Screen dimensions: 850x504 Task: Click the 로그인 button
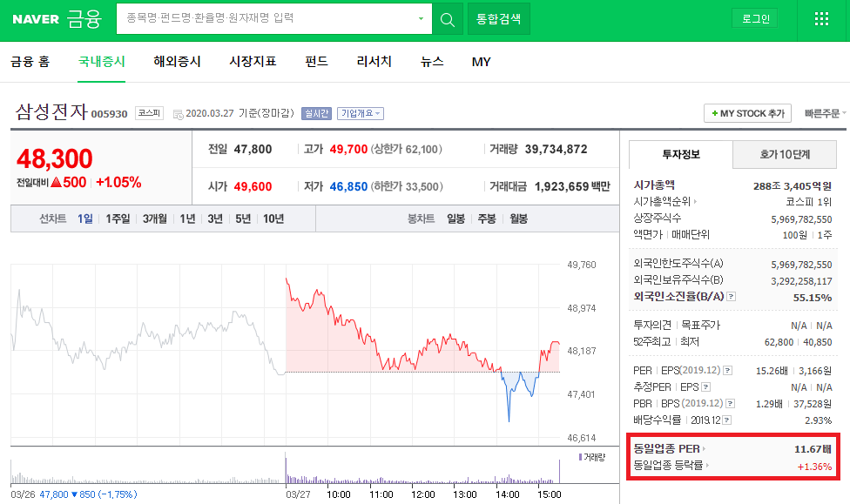pos(756,18)
